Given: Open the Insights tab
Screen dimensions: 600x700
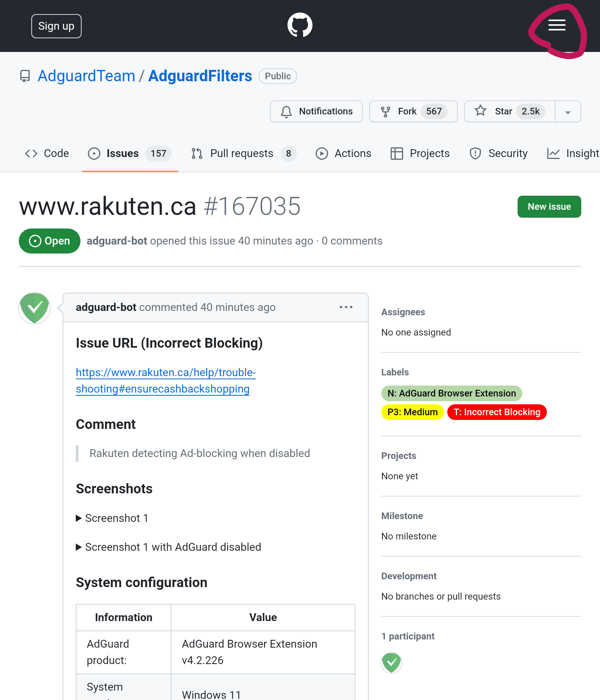Looking at the screenshot, I should point(573,154).
